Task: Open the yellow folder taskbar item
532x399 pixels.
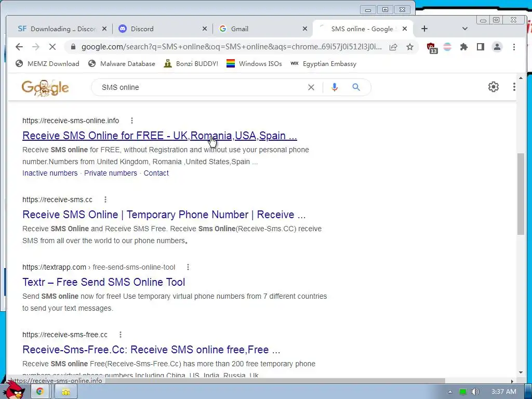Action: (x=66, y=392)
